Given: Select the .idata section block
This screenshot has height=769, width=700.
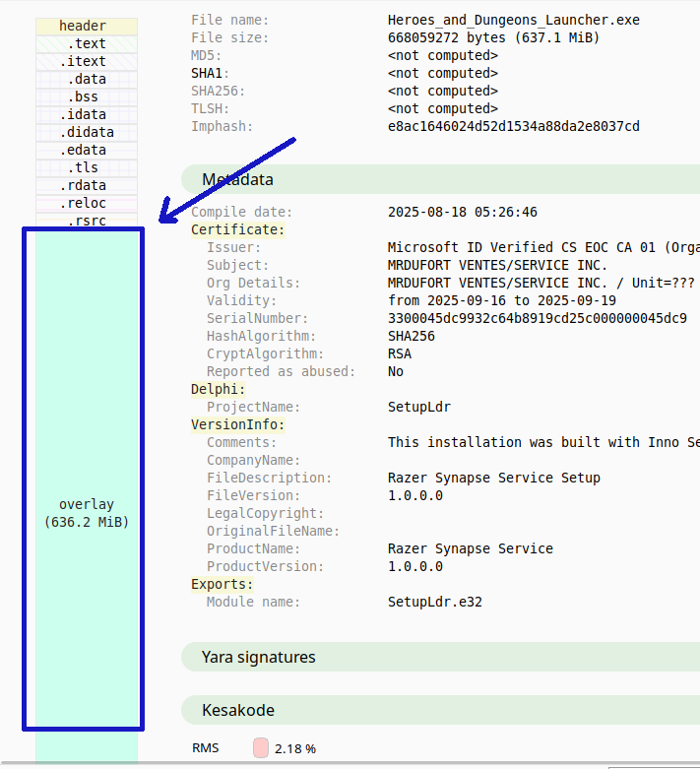Looking at the screenshot, I should click(87, 114).
